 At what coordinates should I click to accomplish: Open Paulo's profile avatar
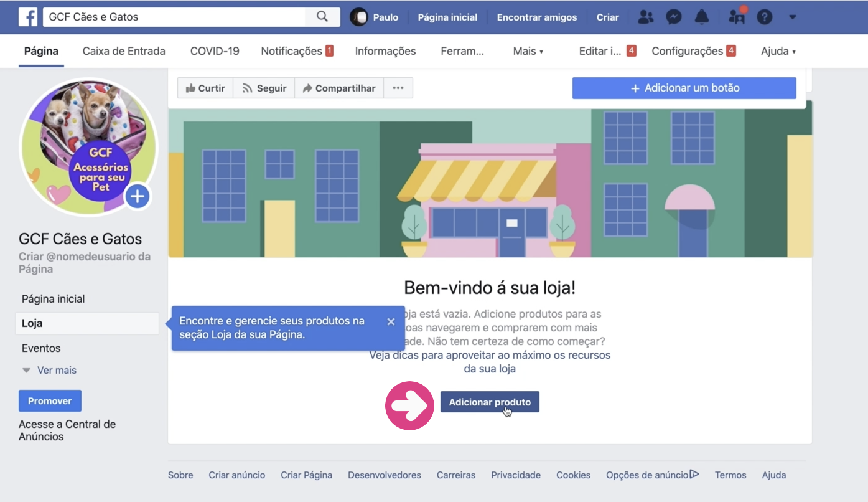point(359,17)
